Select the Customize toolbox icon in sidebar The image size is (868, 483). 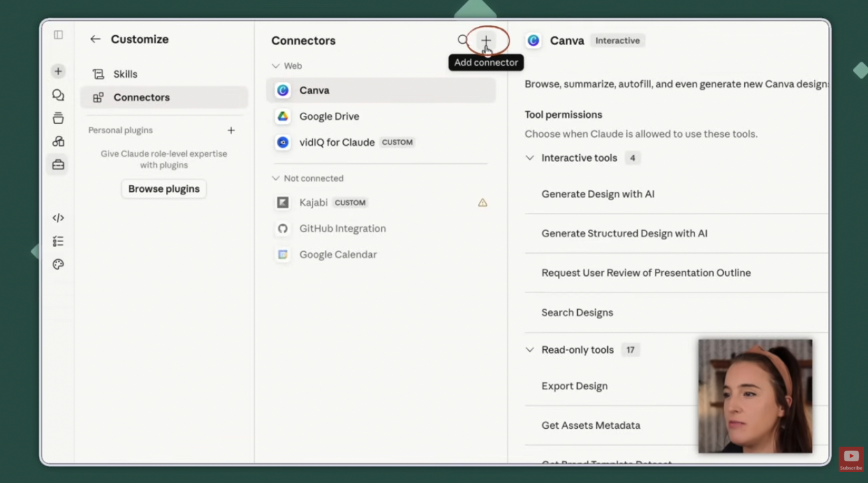point(58,165)
